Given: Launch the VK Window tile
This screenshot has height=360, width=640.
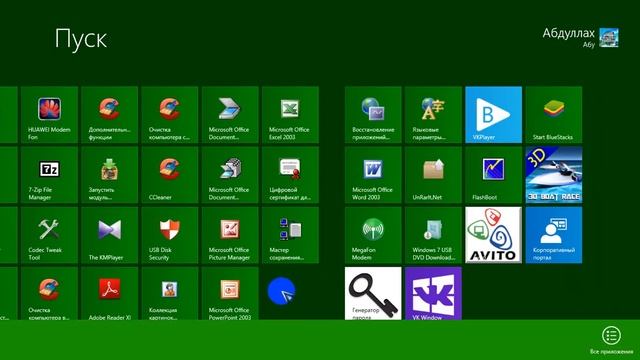Looking at the screenshot, I should coord(433,293).
